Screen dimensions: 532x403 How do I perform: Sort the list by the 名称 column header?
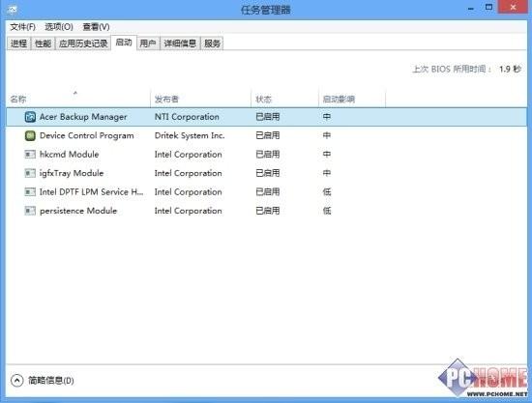(78, 99)
